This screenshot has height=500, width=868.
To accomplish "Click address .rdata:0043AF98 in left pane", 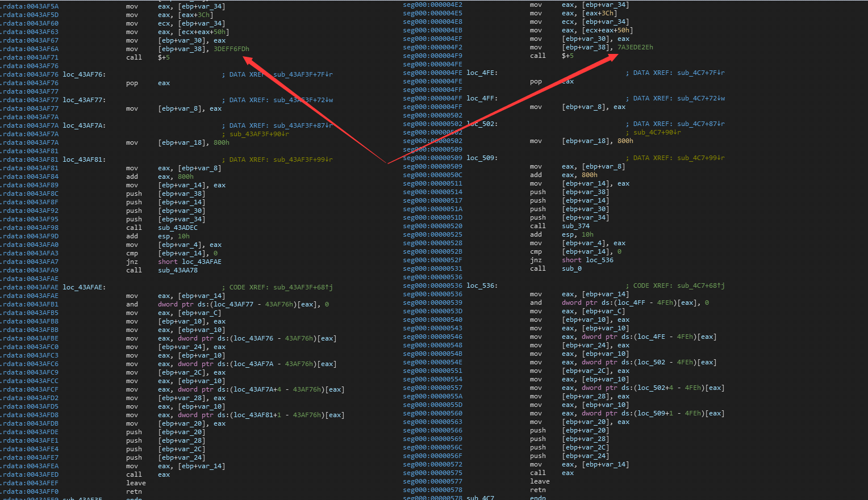I will coord(30,228).
